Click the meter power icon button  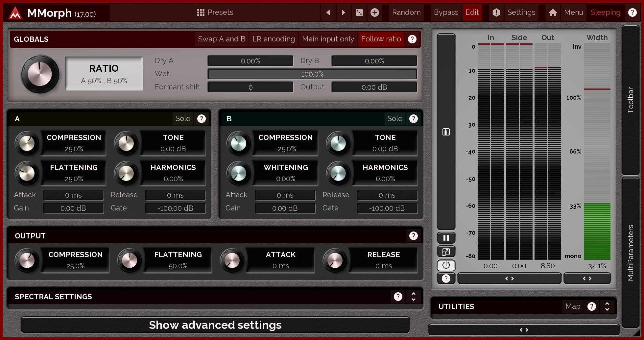[446, 265]
